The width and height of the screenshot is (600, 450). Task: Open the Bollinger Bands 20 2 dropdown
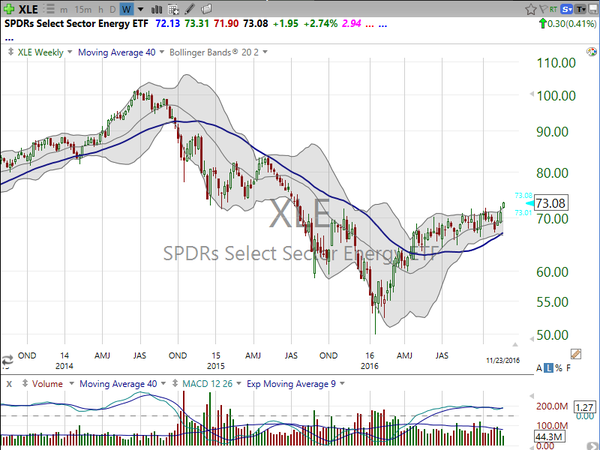click(x=265, y=52)
